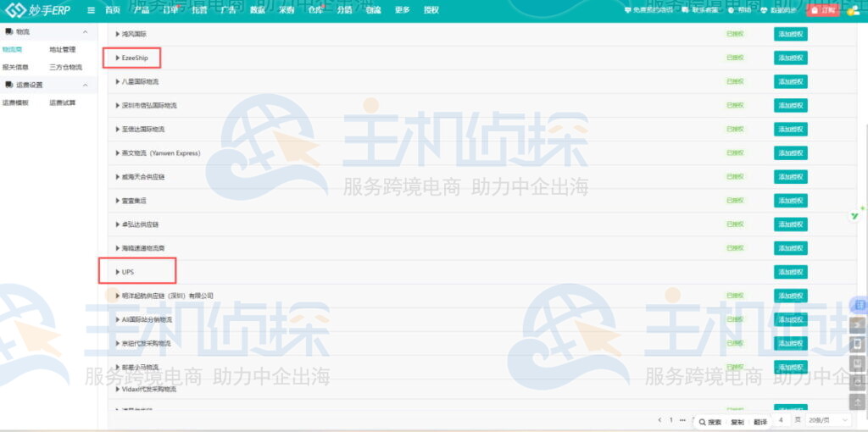Click the floating translate 译 icon

click(x=860, y=304)
